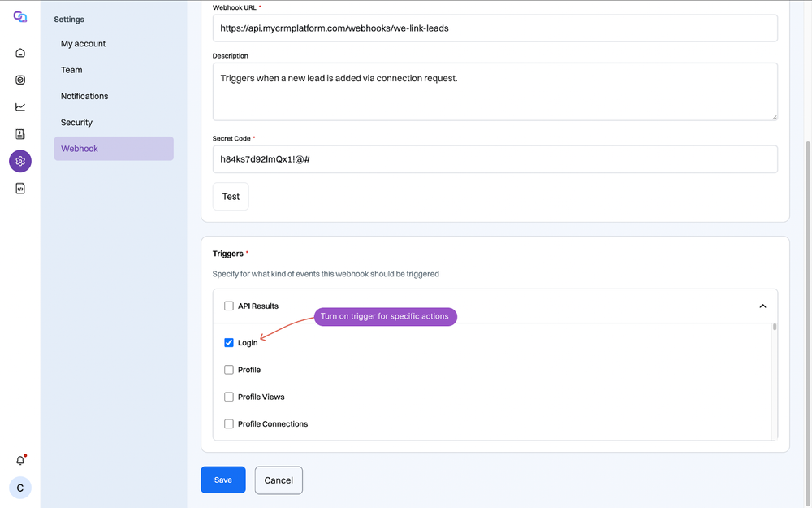Image resolution: width=812 pixels, height=508 pixels.
Task: Click the Webhook URL input field
Action: 495,27
